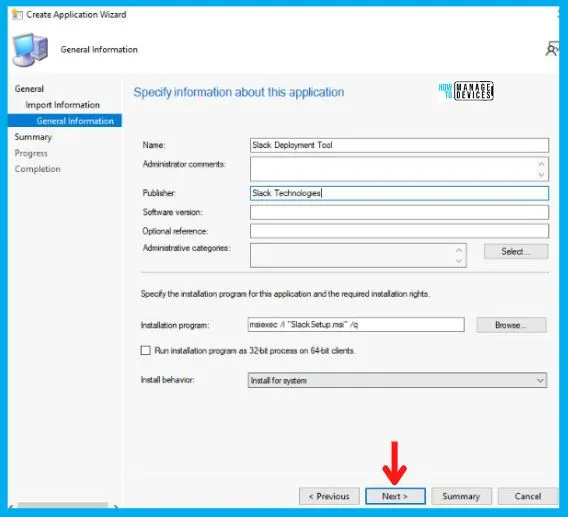Image resolution: width=568 pixels, height=517 pixels.
Task: Click the Next button
Action: point(395,496)
